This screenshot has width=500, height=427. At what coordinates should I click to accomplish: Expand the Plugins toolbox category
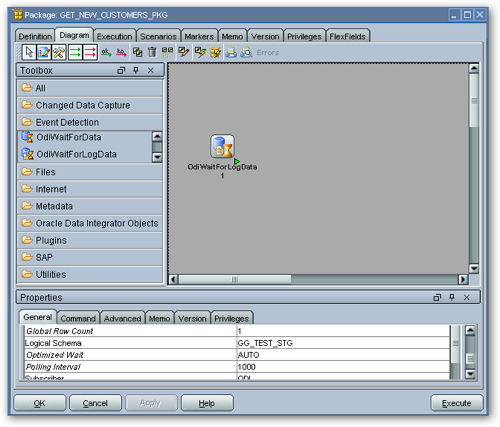pyautogui.click(x=90, y=240)
